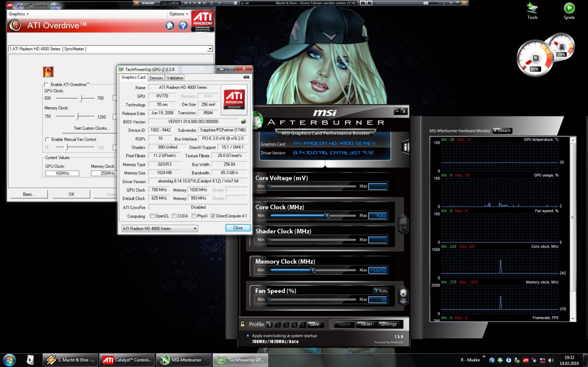Click the Catalyst home icon
588x367 pixels.
tap(170, 26)
